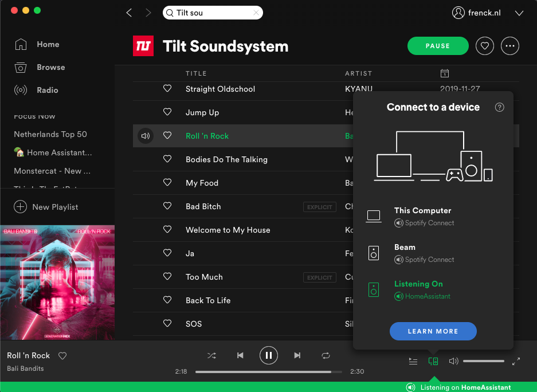Click the volume speaker icon
The height and width of the screenshot is (392, 537).
pos(453,361)
